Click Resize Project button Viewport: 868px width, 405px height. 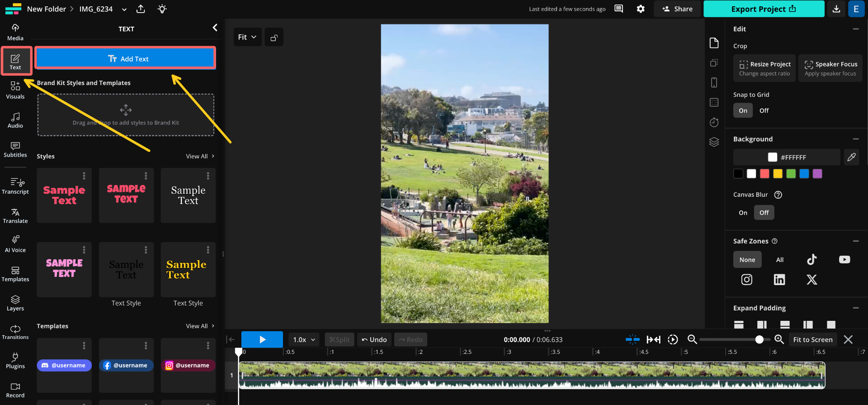(x=764, y=68)
